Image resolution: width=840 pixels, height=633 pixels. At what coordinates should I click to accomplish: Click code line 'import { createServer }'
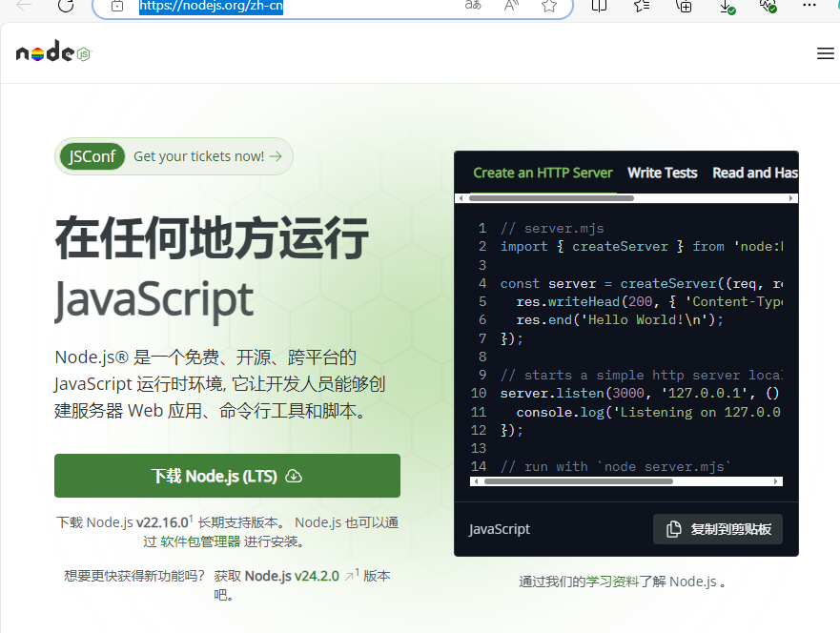click(642, 246)
